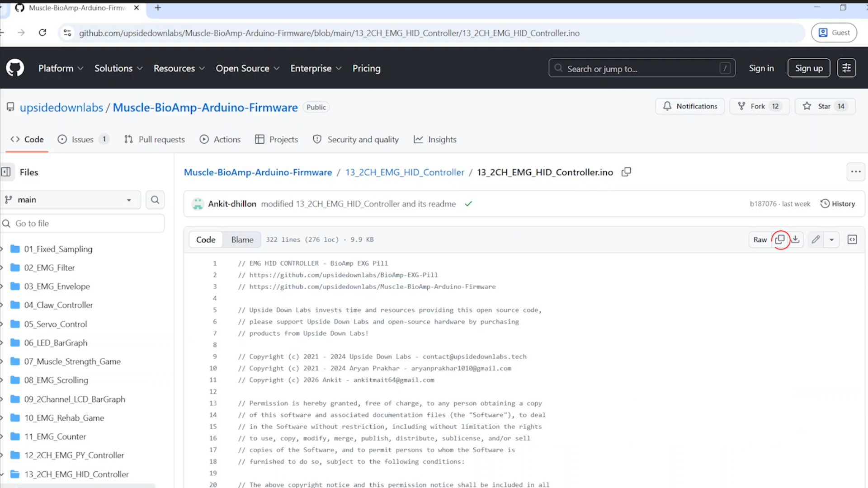The width and height of the screenshot is (868, 488).
Task: Open 04_Claw_Controller folder
Action: [58, 305]
